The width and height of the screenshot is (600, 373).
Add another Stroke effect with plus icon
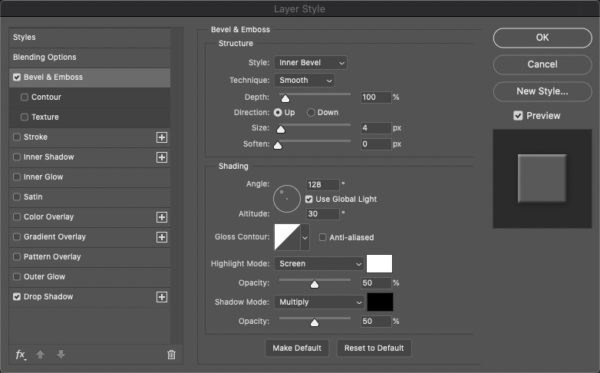(x=162, y=137)
